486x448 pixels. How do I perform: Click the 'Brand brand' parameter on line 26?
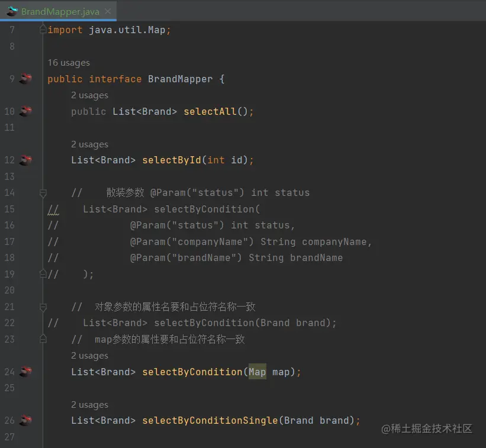[x=317, y=420]
